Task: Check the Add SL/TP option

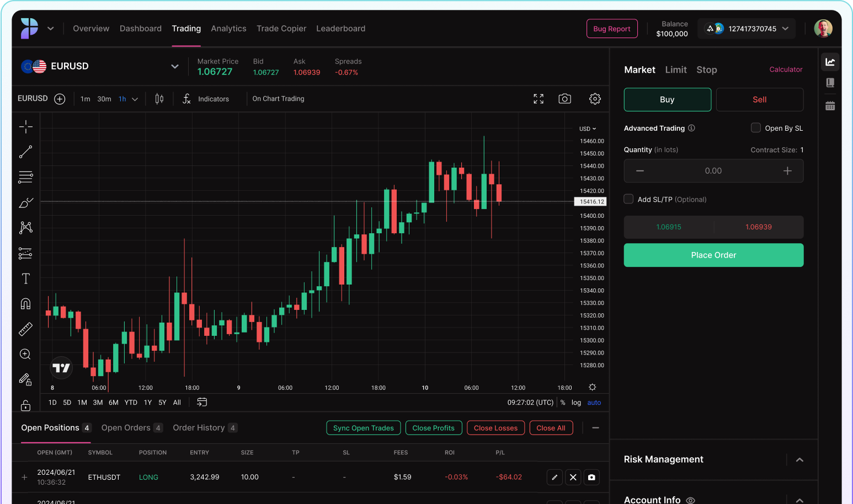Action: point(628,199)
